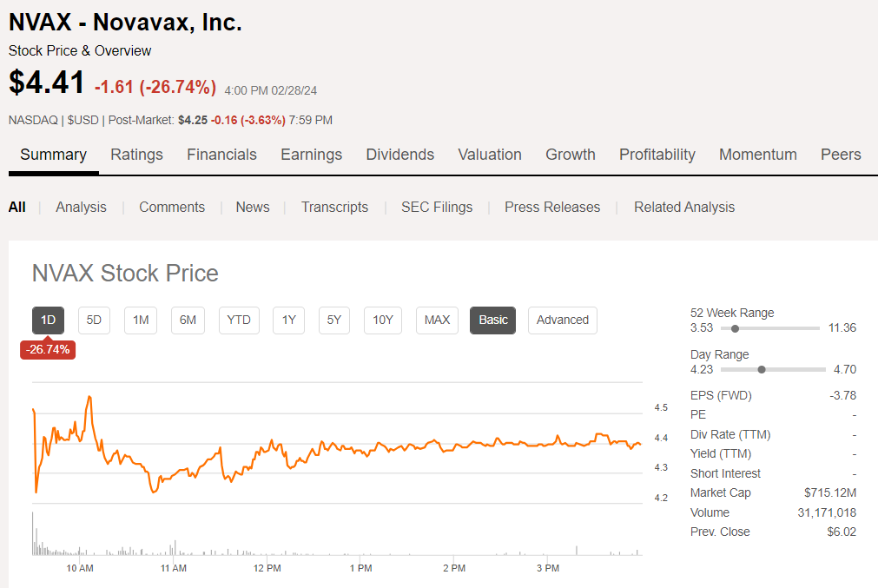Open the Peers tab
The width and height of the screenshot is (878, 588).
click(x=841, y=155)
